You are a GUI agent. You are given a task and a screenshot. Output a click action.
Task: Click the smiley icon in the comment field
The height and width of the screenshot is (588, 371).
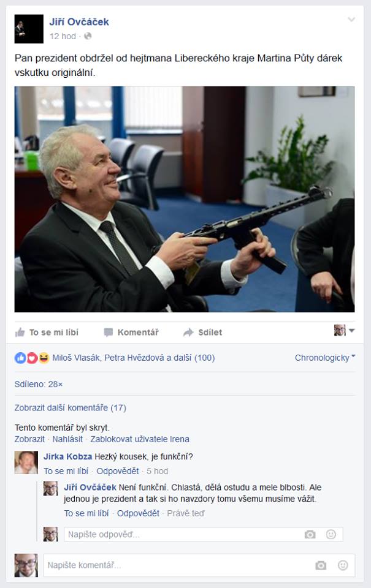[343, 565]
